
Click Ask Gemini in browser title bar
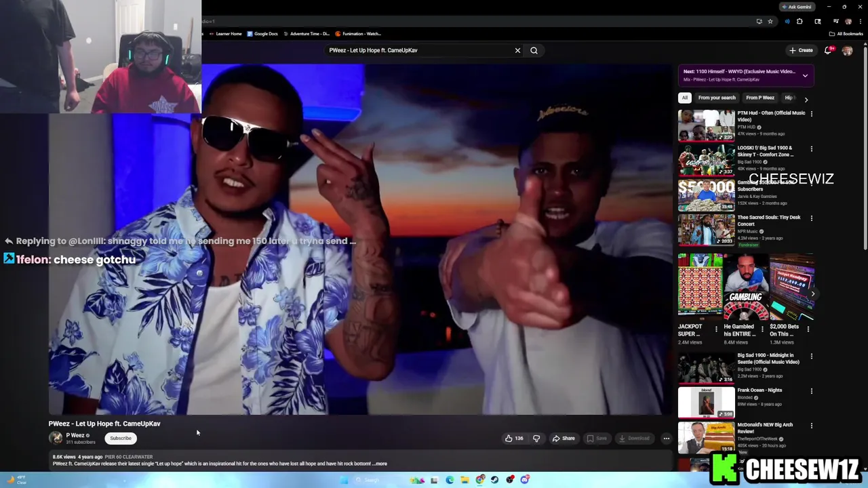point(797,7)
